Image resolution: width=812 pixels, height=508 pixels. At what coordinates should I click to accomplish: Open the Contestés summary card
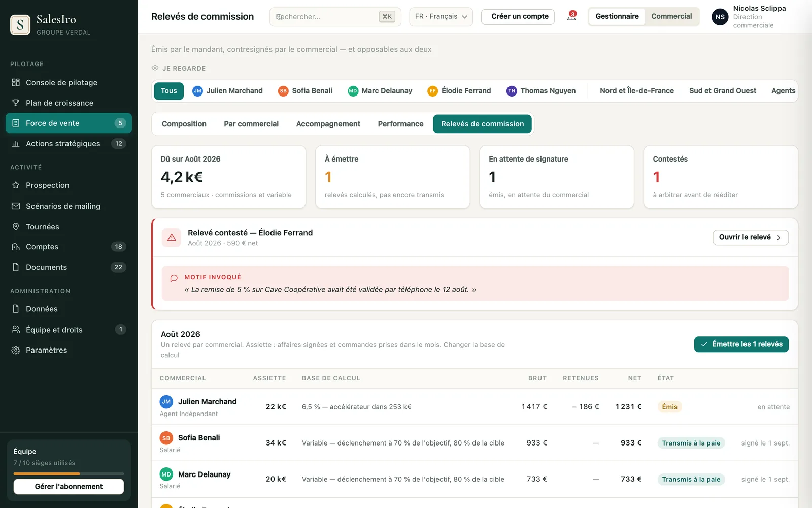(x=721, y=177)
